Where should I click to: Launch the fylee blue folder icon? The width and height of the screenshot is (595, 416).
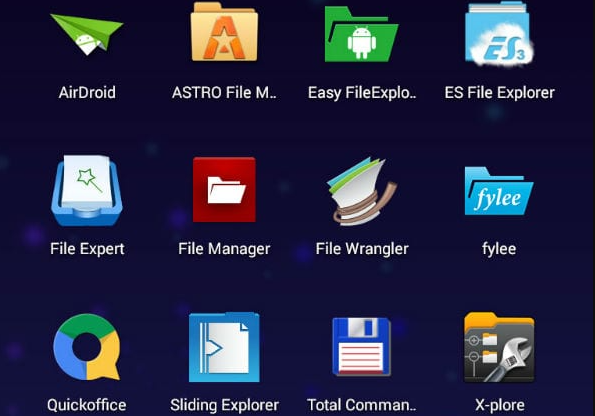pyautogui.click(x=499, y=191)
